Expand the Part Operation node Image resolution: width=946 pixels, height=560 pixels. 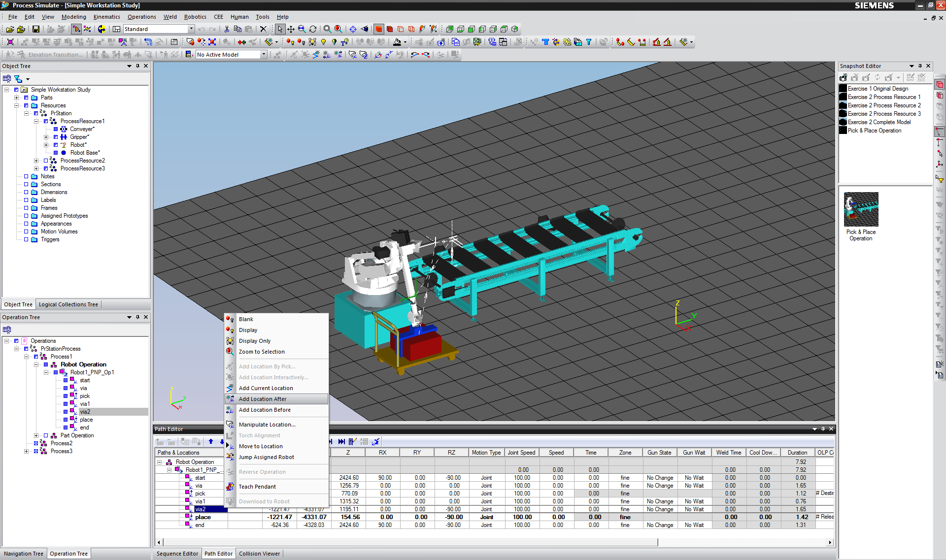pos(36,435)
